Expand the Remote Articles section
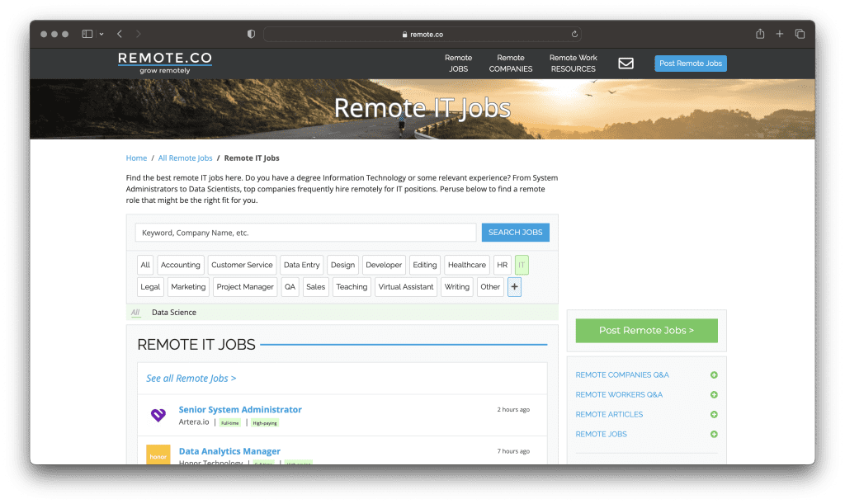Viewport: 845px width, 504px height. (713, 414)
